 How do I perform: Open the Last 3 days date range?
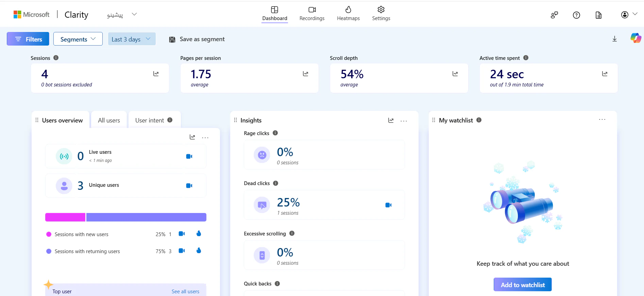point(132,39)
